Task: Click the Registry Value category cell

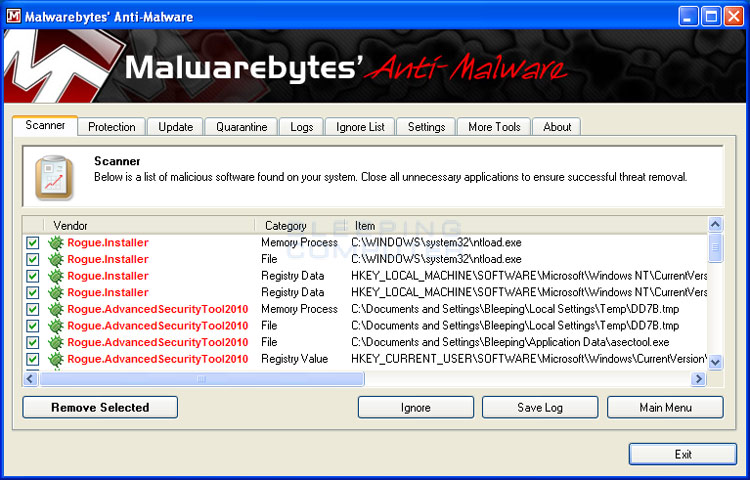Action: [x=295, y=360]
